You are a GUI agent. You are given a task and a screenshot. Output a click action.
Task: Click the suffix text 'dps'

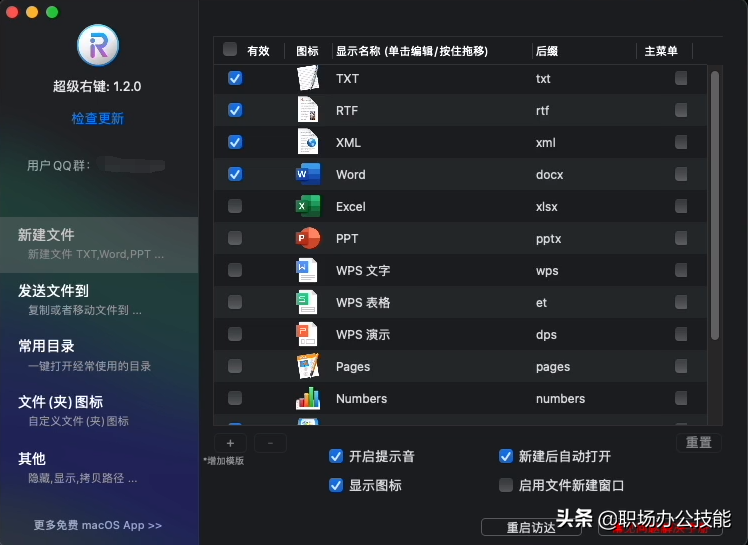546,335
